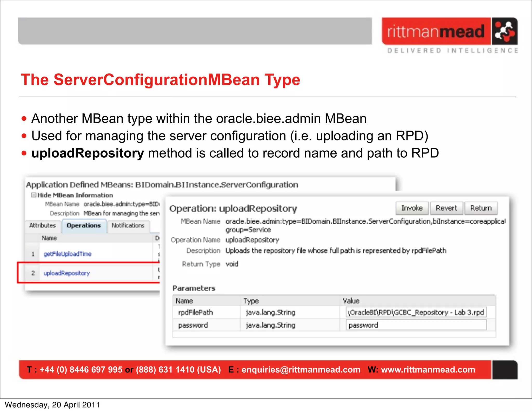Click java.lang.String type in rpdFilePath row
The image size is (532, 412).
pos(270,312)
